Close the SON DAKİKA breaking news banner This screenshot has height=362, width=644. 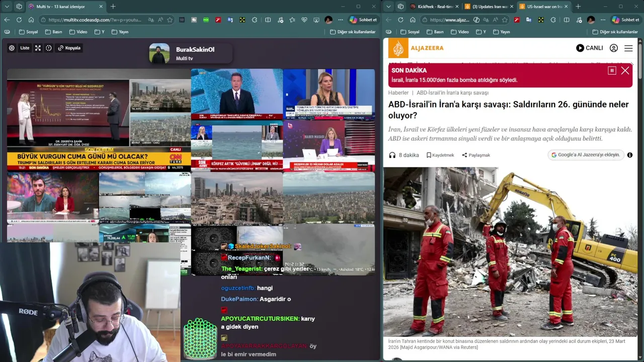pos(625,70)
